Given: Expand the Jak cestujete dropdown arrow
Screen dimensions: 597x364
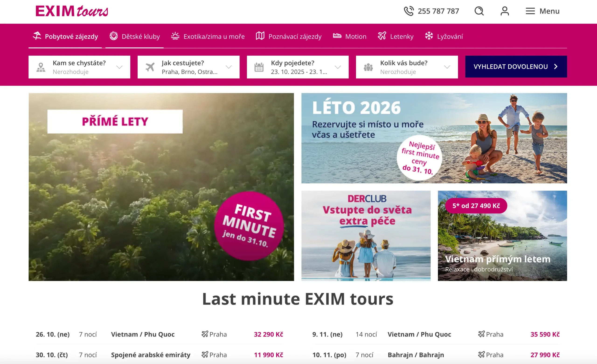Looking at the screenshot, I should (x=229, y=67).
